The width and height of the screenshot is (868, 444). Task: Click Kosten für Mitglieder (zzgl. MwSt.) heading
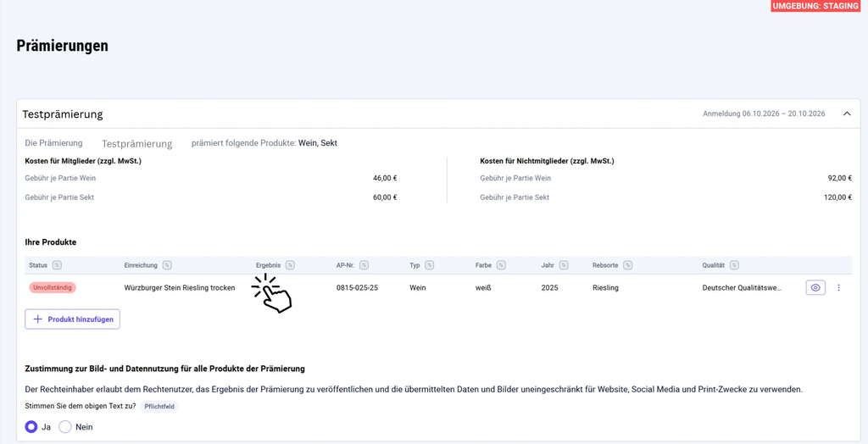point(81,161)
